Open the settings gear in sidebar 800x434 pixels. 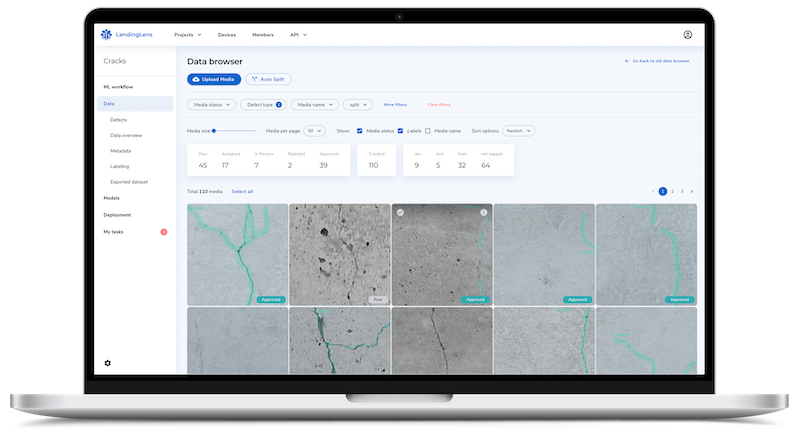click(108, 363)
